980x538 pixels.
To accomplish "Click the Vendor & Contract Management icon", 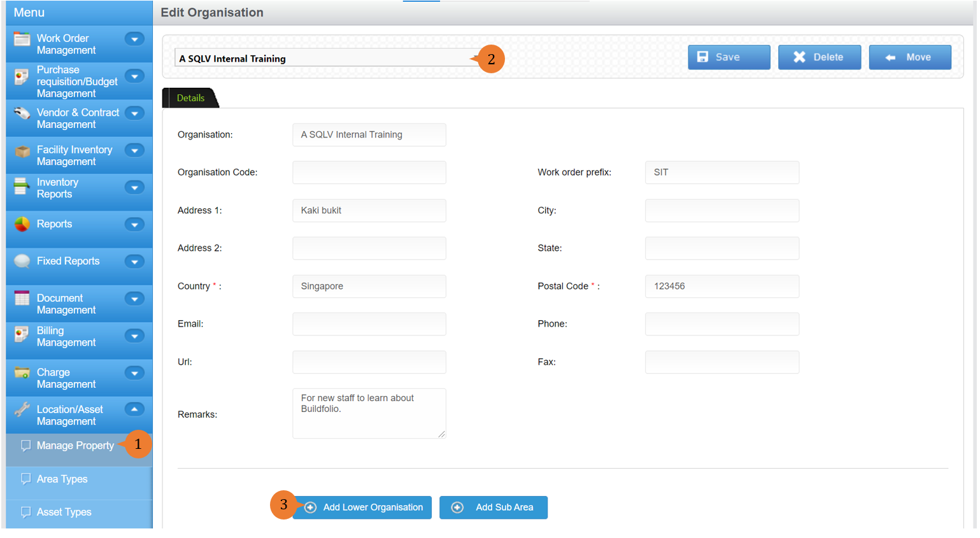I will pos(22,113).
